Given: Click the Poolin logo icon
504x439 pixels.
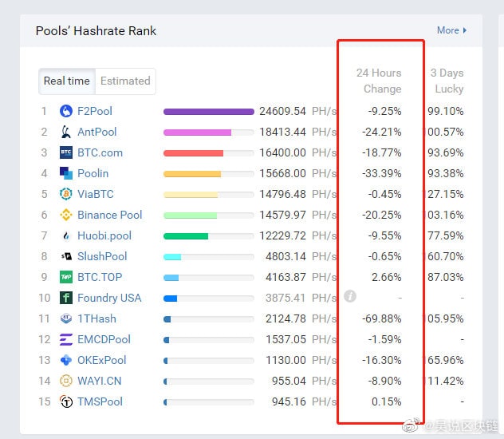Looking at the screenshot, I should pos(66,173).
